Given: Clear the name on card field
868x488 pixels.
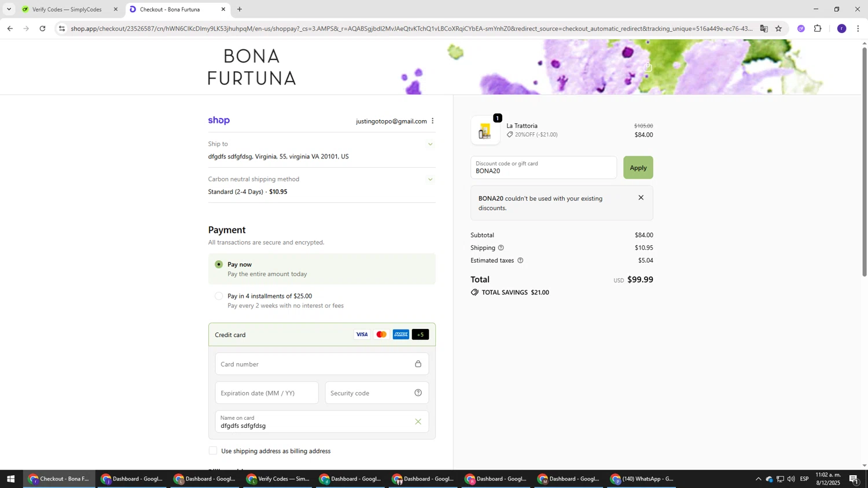Looking at the screenshot, I should [x=418, y=422].
